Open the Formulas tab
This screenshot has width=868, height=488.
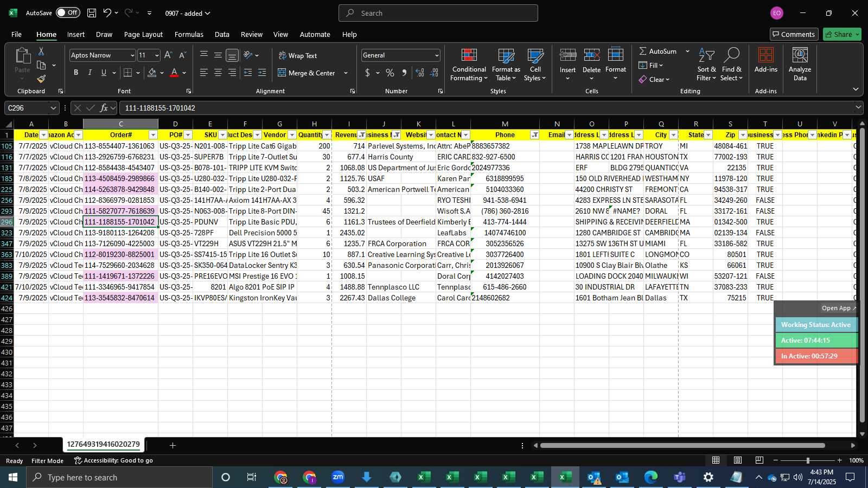click(189, 34)
